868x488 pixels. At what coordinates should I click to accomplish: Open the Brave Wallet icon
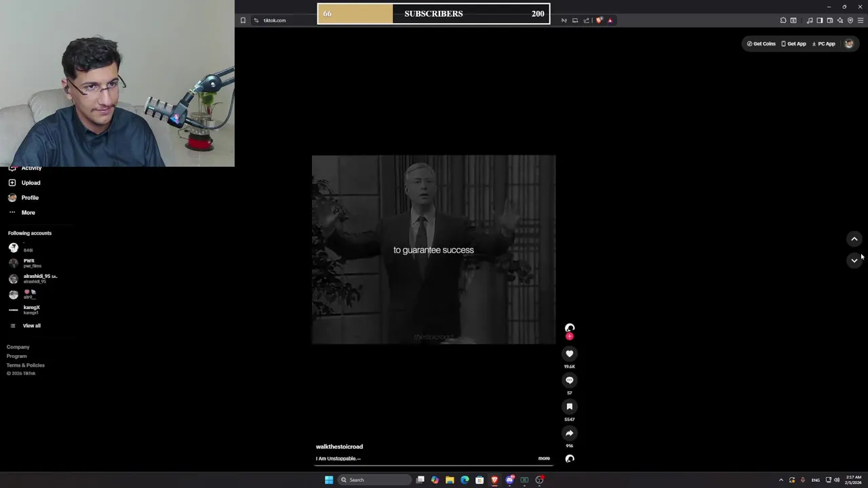830,20
